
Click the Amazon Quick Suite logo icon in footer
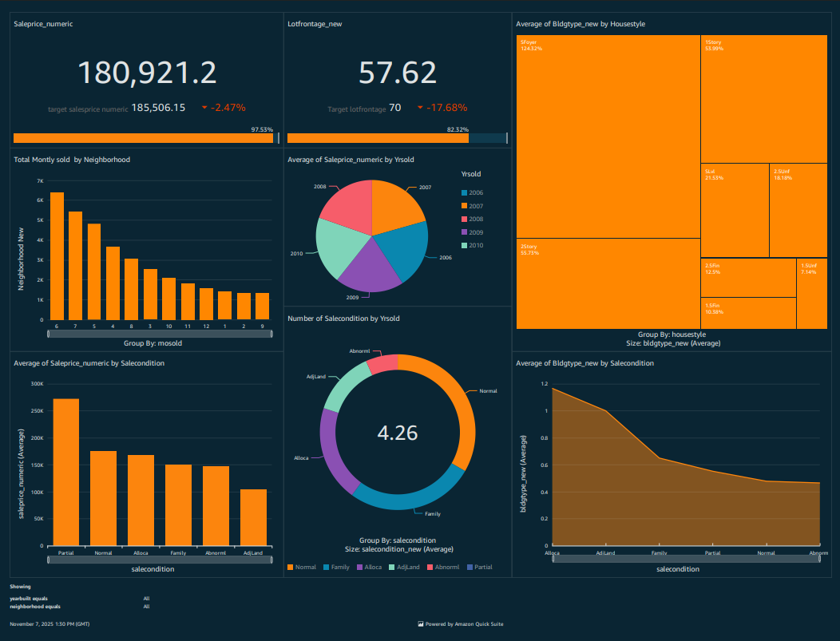(420, 624)
